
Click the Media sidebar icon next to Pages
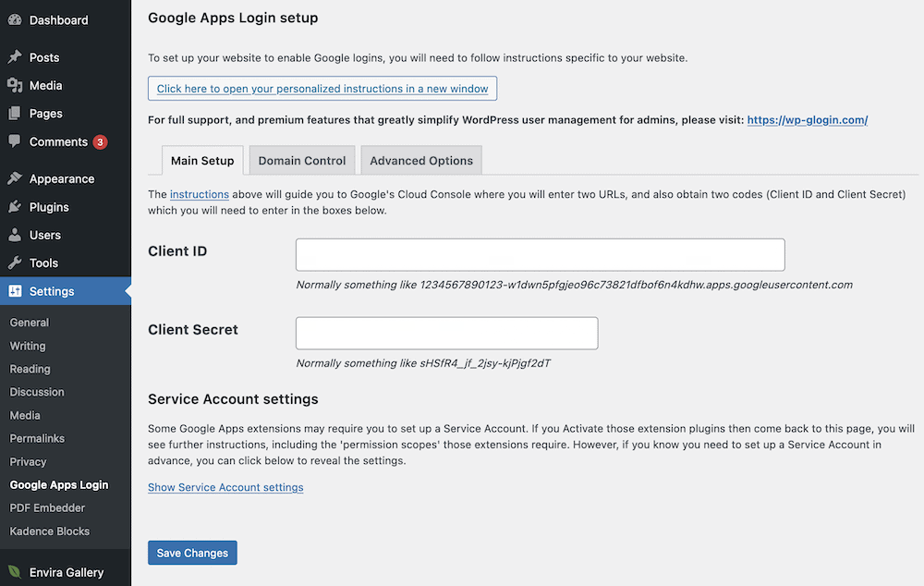pos(15,85)
